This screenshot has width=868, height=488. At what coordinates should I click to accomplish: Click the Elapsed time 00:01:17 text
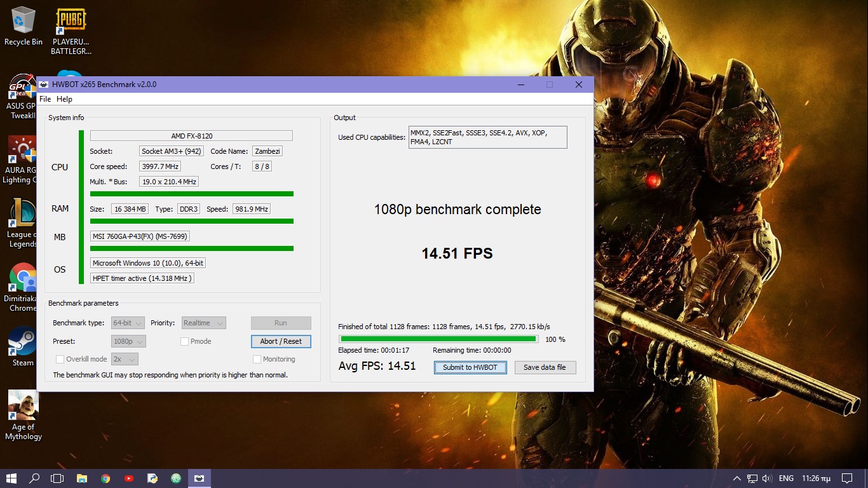click(374, 351)
